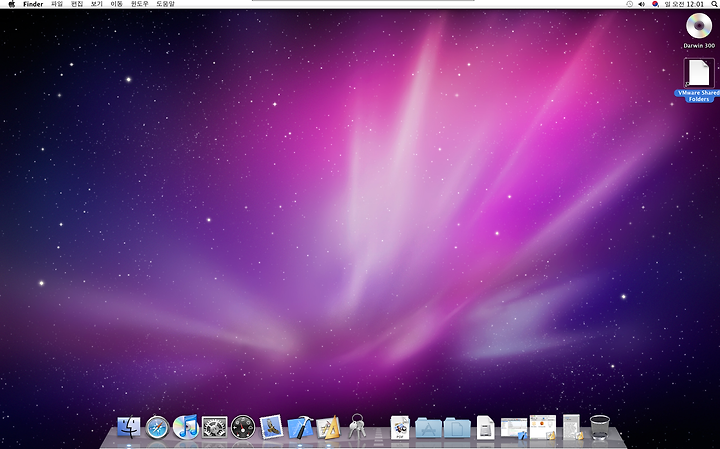
Task: Open the Documents folder stack in Dock
Action: (457, 428)
